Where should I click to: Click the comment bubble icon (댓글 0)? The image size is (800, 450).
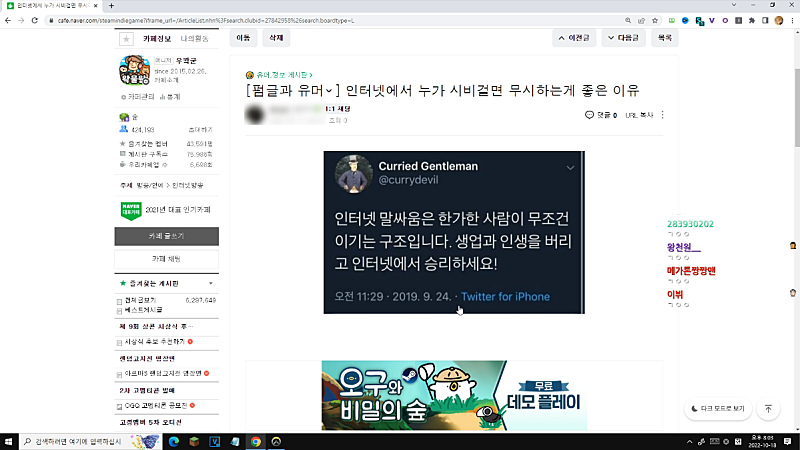(589, 115)
